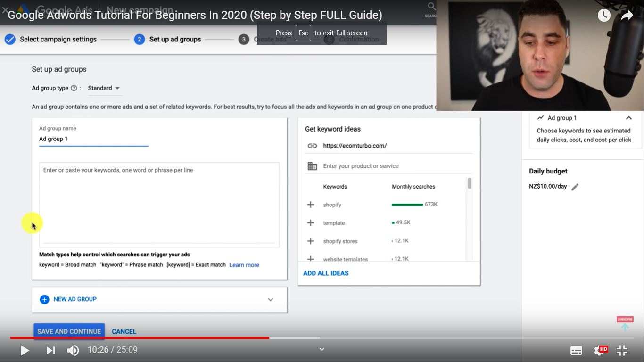Add the 'shopify' keyword with plus icon
The height and width of the screenshot is (362, 644).
pyautogui.click(x=311, y=205)
